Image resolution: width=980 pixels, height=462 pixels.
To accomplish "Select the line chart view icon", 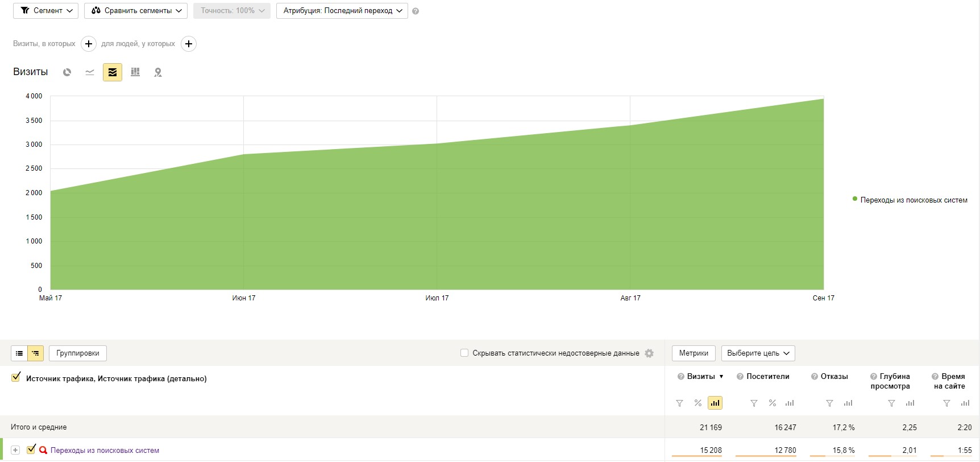I will [90, 72].
